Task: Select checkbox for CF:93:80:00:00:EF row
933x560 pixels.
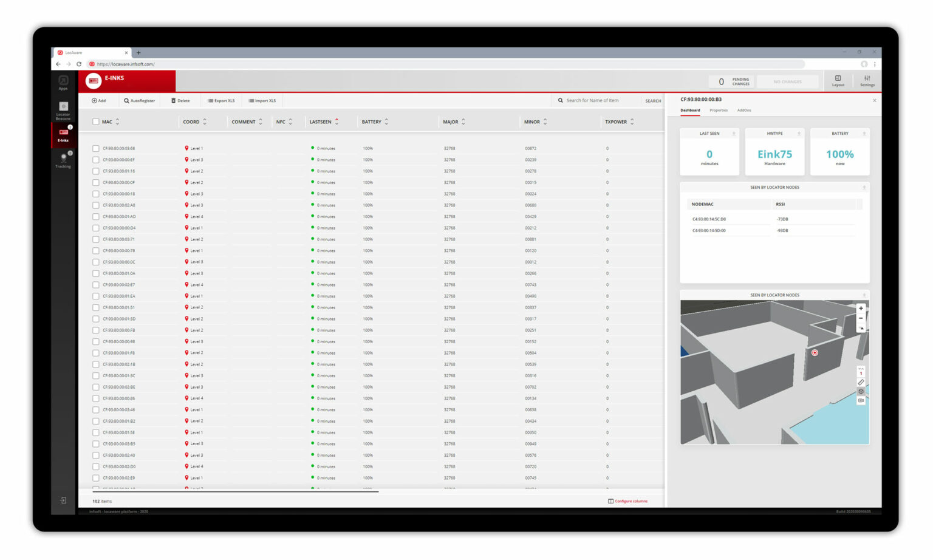Action: [x=96, y=160]
